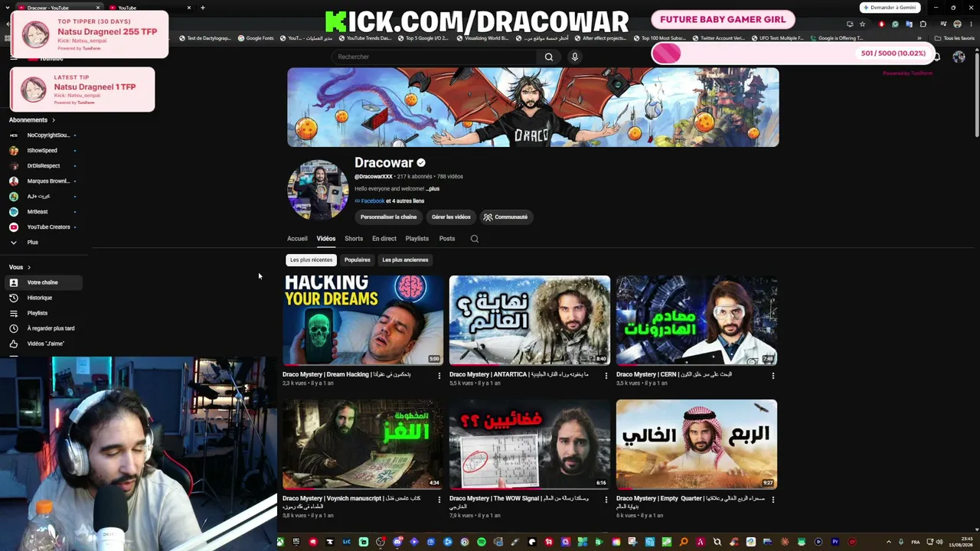Click the Dracowar channel banner image

pos(533,107)
